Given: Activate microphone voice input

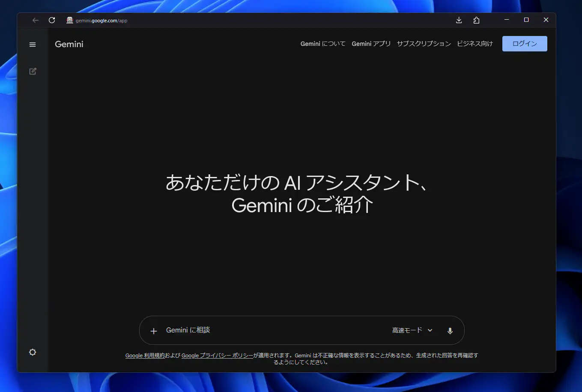Looking at the screenshot, I should click(x=450, y=331).
